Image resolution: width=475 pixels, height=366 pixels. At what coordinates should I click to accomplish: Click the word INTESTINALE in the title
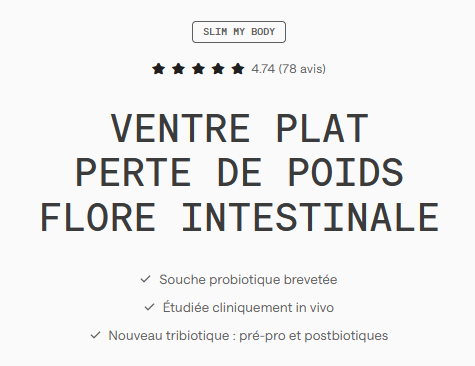coord(310,217)
